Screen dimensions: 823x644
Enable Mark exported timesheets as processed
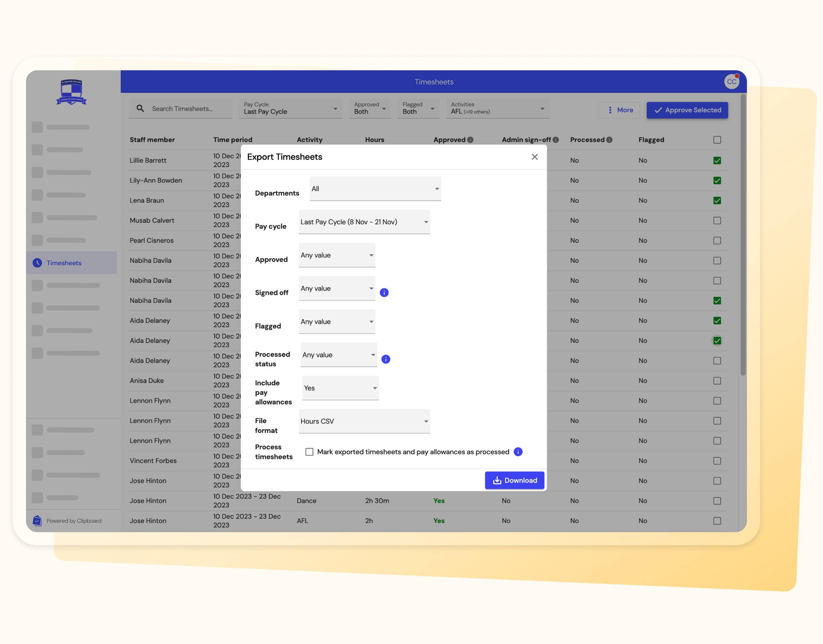309,452
